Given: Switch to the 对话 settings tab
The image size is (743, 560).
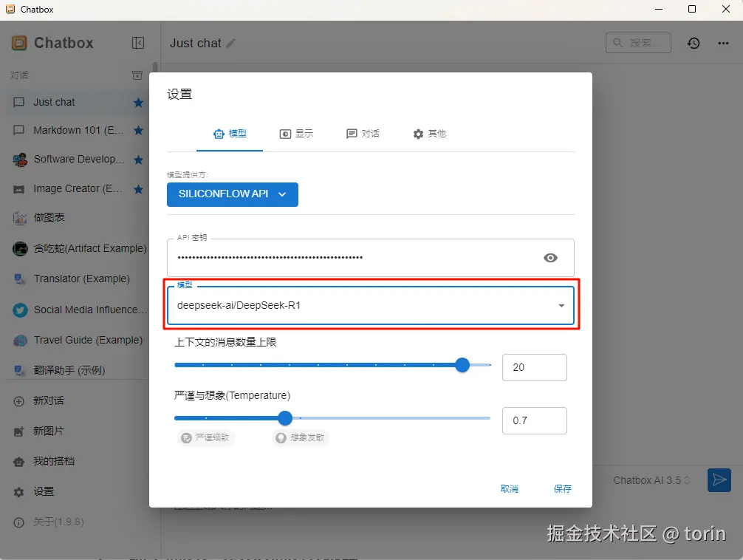Looking at the screenshot, I should click(x=363, y=134).
